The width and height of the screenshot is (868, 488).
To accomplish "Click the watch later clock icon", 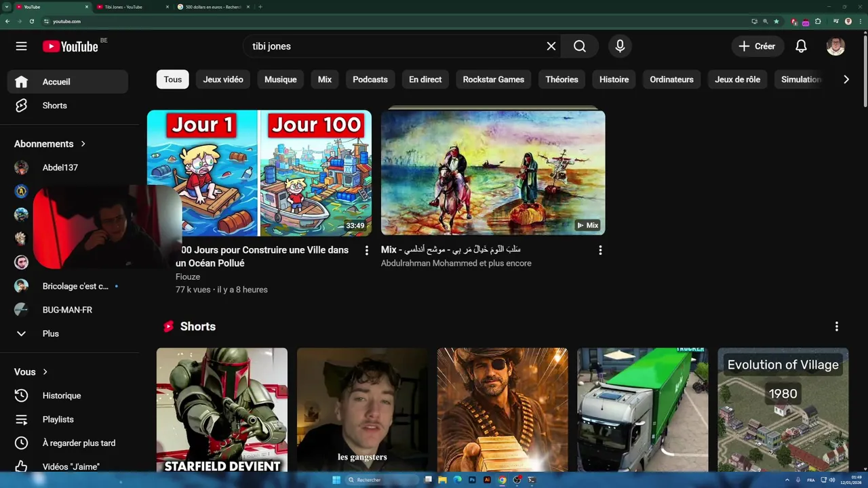I will coord(22,443).
